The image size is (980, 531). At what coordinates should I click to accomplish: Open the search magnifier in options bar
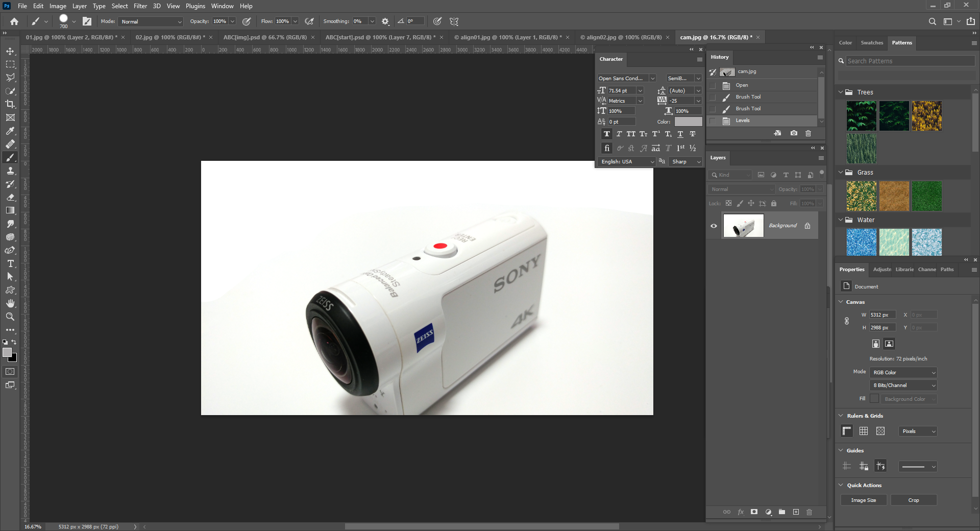[933, 21]
